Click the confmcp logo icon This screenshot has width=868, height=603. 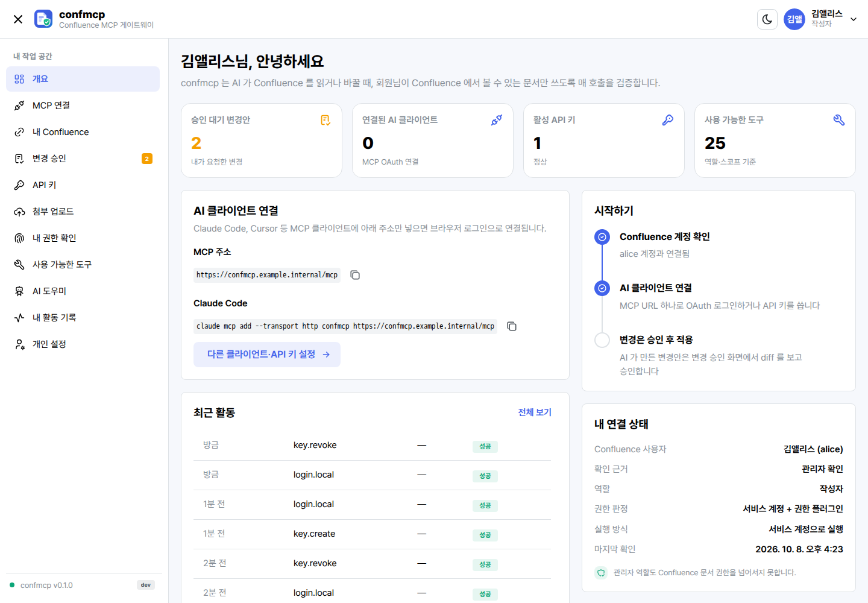click(43, 19)
